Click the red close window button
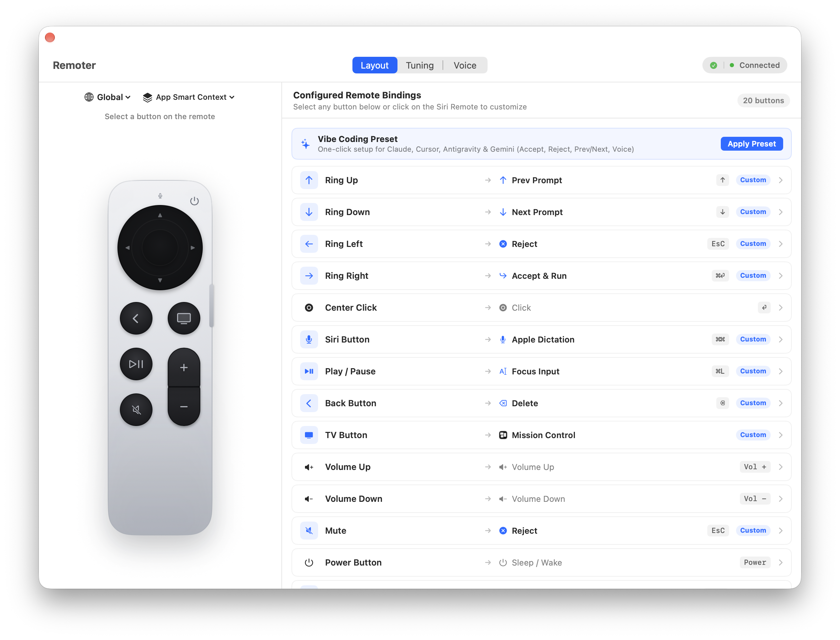Image resolution: width=840 pixels, height=640 pixels. 50,37
